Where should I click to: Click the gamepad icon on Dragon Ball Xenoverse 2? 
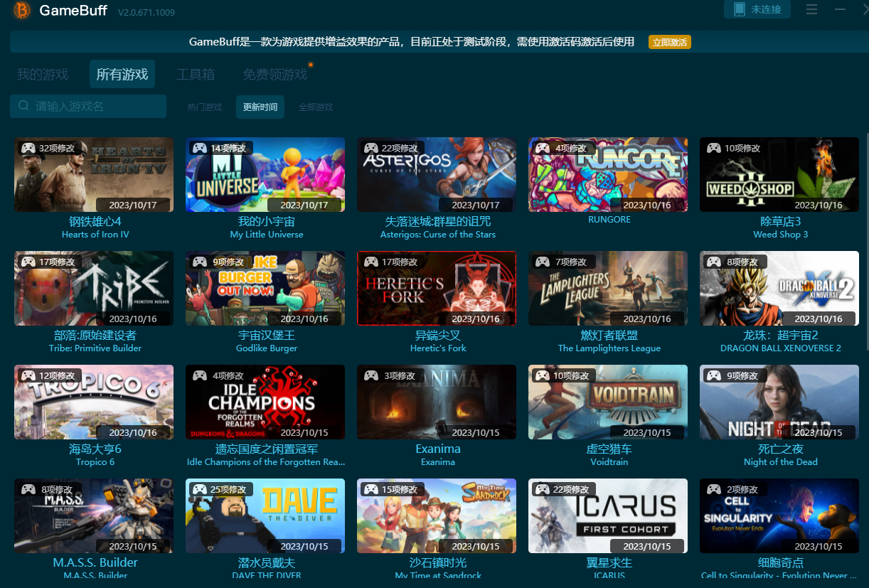pos(713,262)
